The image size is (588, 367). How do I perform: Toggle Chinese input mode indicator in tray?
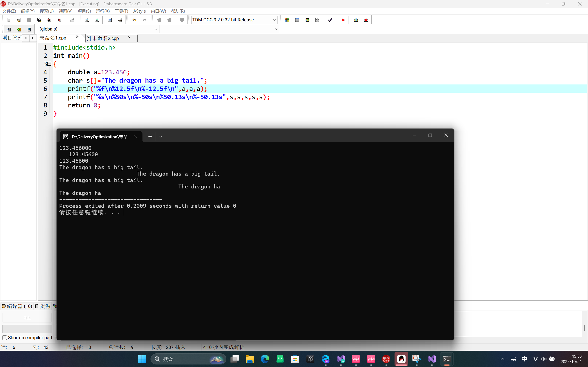524,359
